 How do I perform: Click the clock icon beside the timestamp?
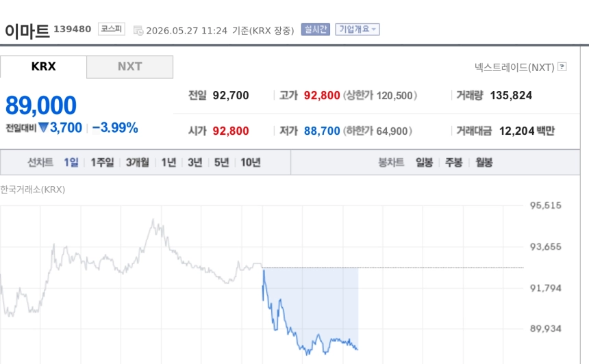coord(138,30)
